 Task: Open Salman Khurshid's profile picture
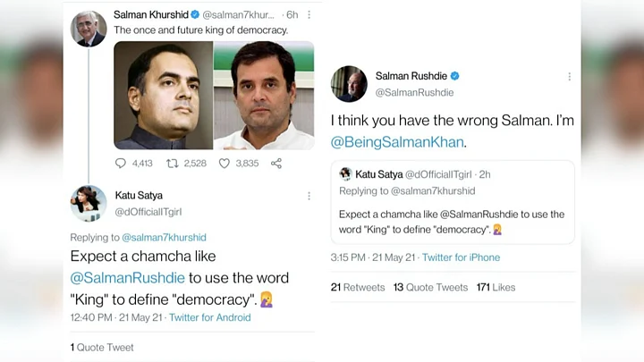(x=89, y=29)
